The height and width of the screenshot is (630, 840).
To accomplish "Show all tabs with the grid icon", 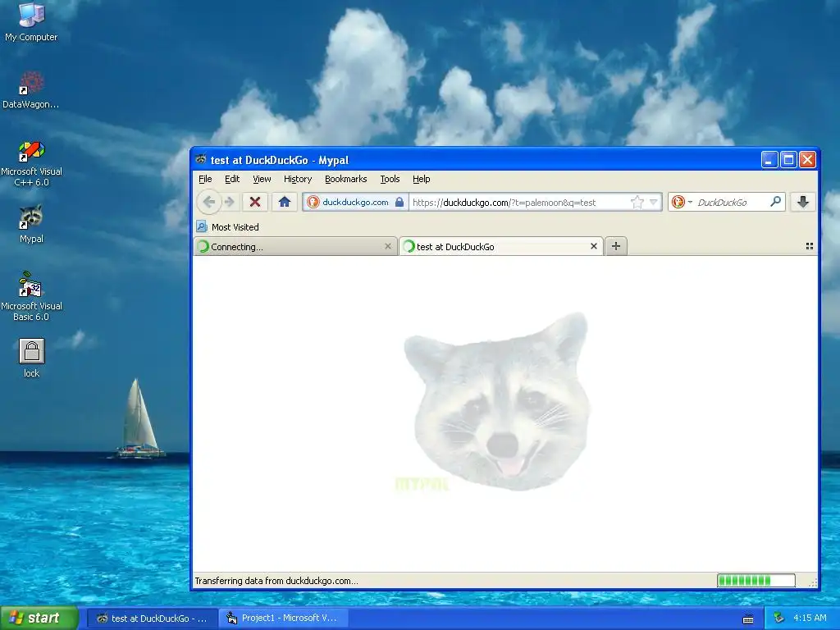I will pos(810,246).
